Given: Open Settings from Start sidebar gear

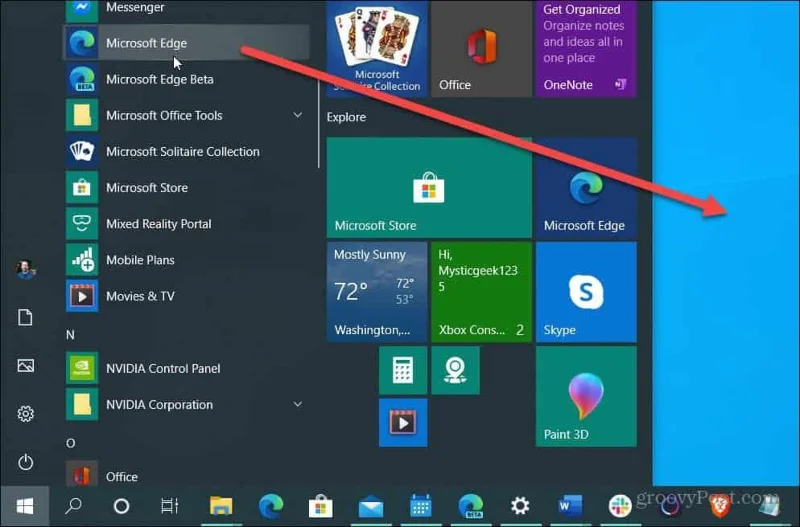Looking at the screenshot, I should coord(26,413).
